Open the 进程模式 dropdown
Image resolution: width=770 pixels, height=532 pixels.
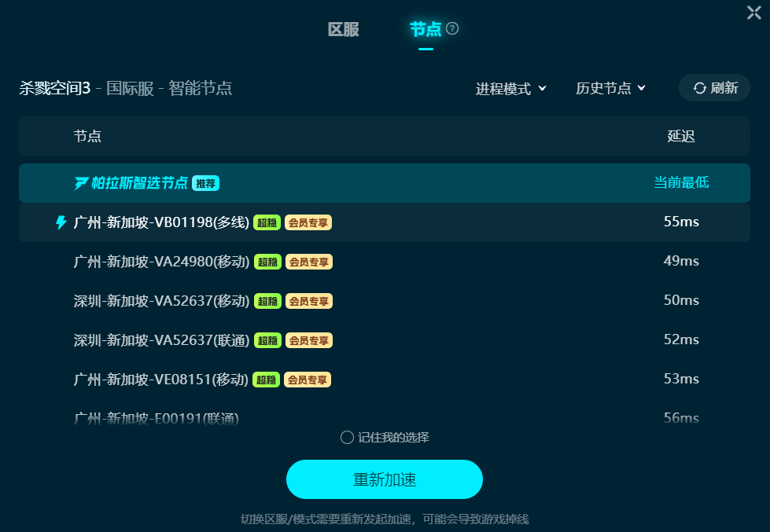click(510, 89)
